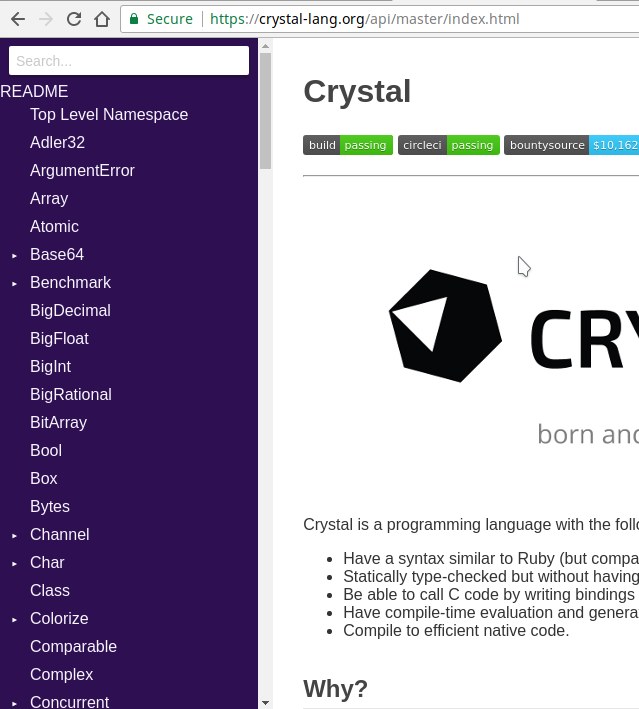Viewport: 639px width, 709px height.
Task: Open the Concurrent module page
Action: pyautogui.click(x=69, y=702)
